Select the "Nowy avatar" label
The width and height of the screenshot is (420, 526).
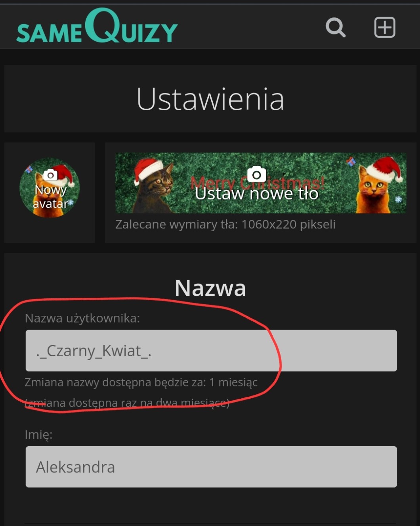[50, 197]
